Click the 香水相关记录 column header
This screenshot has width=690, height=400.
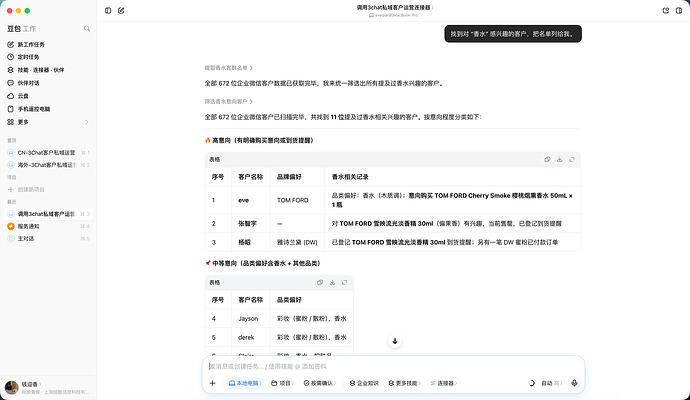350,177
